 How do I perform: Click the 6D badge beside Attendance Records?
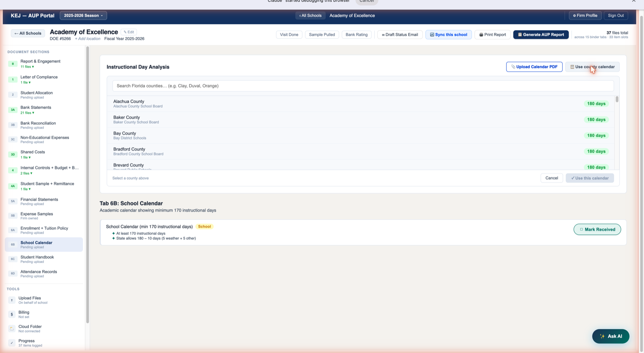coord(13,273)
